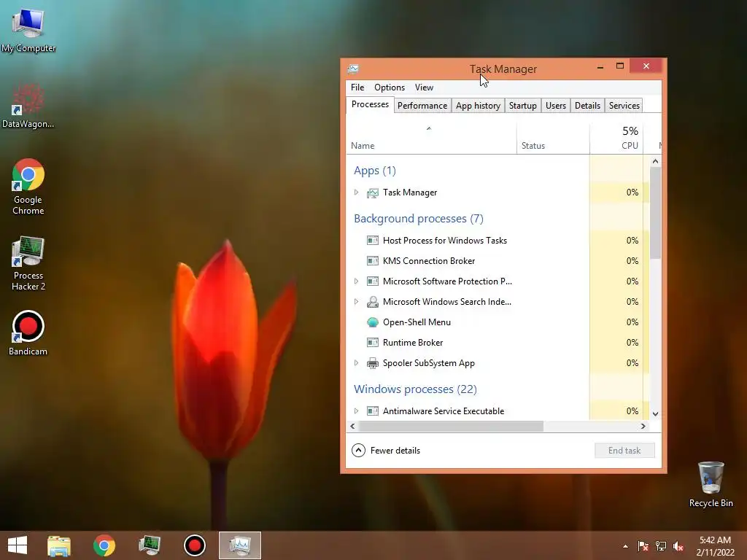
Task: Click Task Manager taskbar button
Action: tap(239, 545)
